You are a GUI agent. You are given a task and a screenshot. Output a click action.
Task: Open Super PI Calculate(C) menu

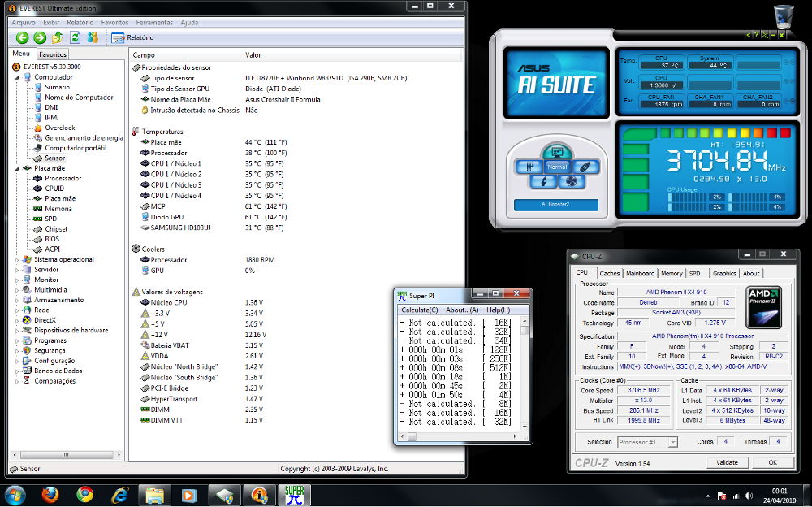click(420, 310)
